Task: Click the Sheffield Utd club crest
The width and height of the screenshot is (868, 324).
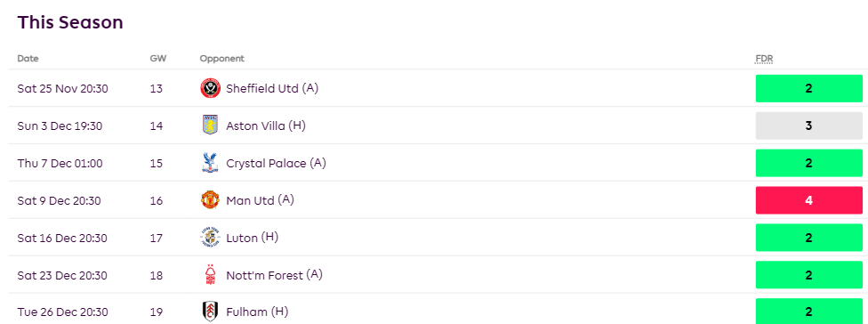Action: coord(211,89)
